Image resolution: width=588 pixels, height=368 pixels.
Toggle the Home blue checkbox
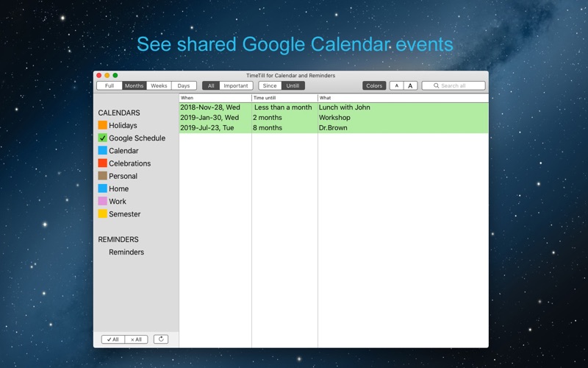coord(102,188)
